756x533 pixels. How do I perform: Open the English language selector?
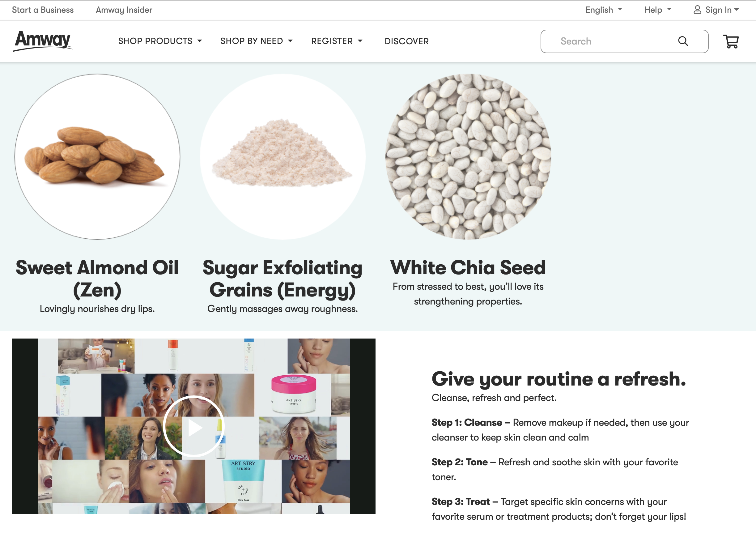point(604,10)
